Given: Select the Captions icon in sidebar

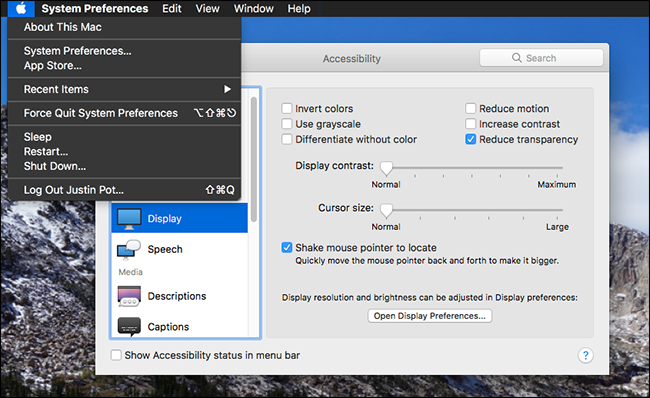Looking at the screenshot, I should coord(129,327).
